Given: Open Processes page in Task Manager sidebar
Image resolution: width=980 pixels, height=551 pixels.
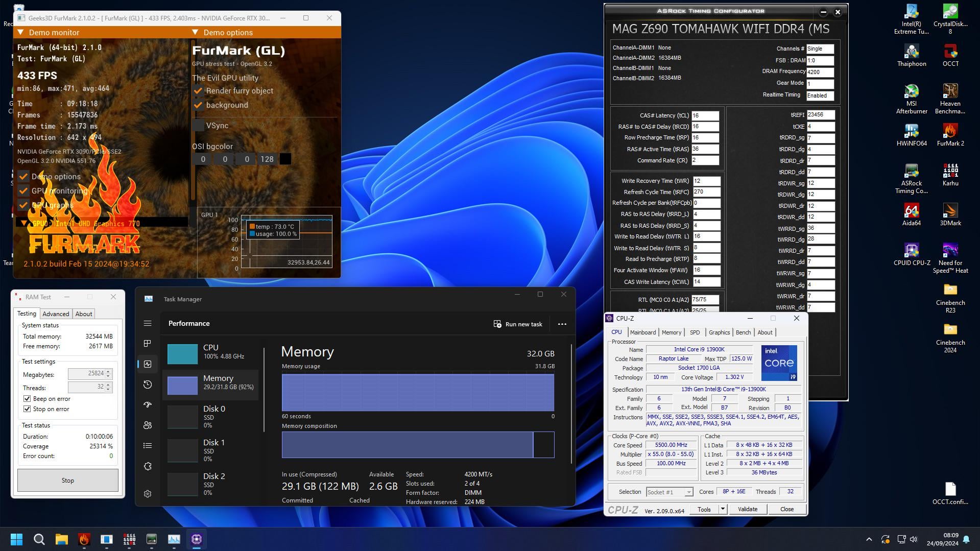Looking at the screenshot, I should [x=148, y=344].
